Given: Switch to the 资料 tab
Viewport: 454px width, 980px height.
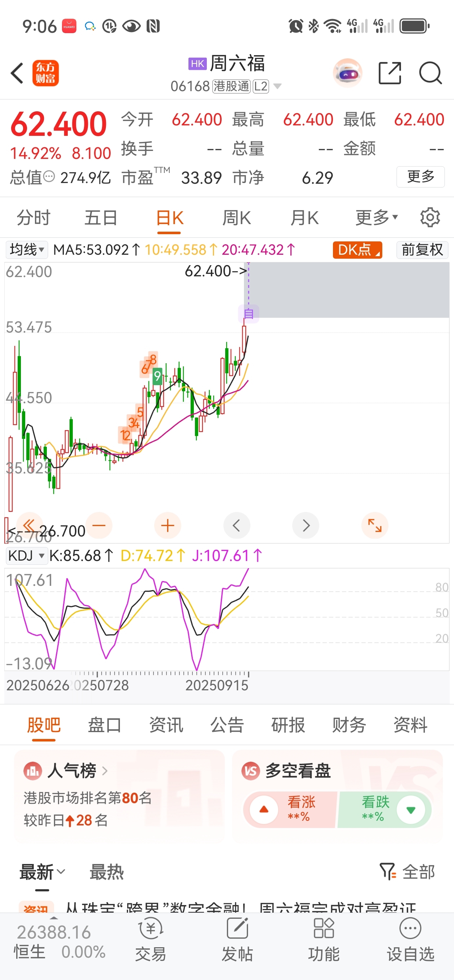Looking at the screenshot, I should pyautogui.click(x=410, y=725).
